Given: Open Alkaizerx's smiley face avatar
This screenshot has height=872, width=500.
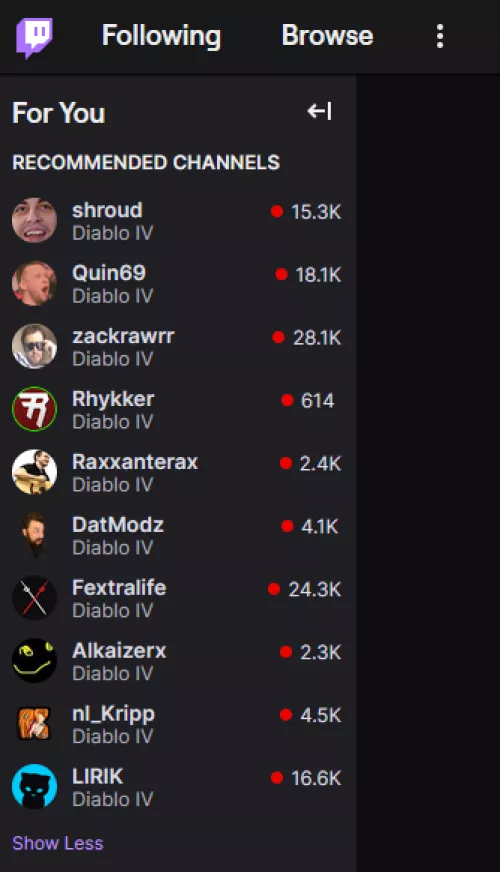Looking at the screenshot, I should [34, 660].
